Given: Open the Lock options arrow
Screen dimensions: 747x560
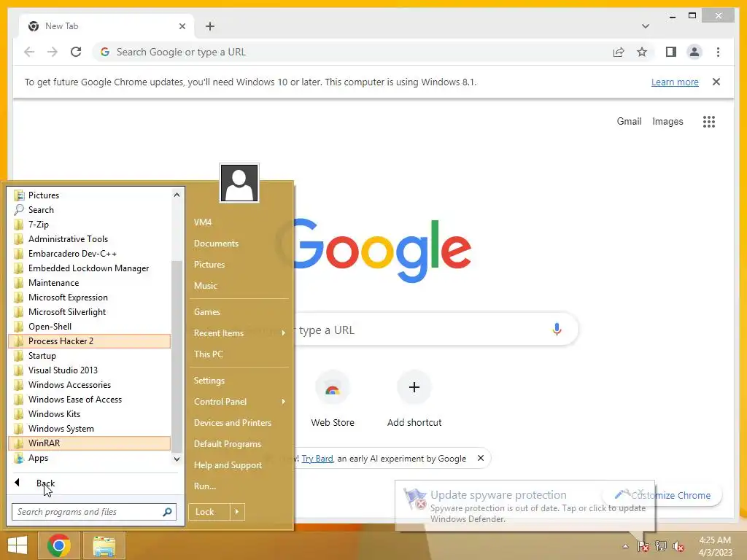Looking at the screenshot, I should pos(237,512).
